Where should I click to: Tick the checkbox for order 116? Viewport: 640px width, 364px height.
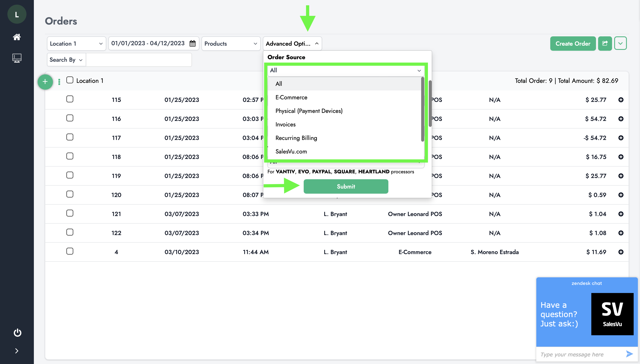[x=70, y=118]
